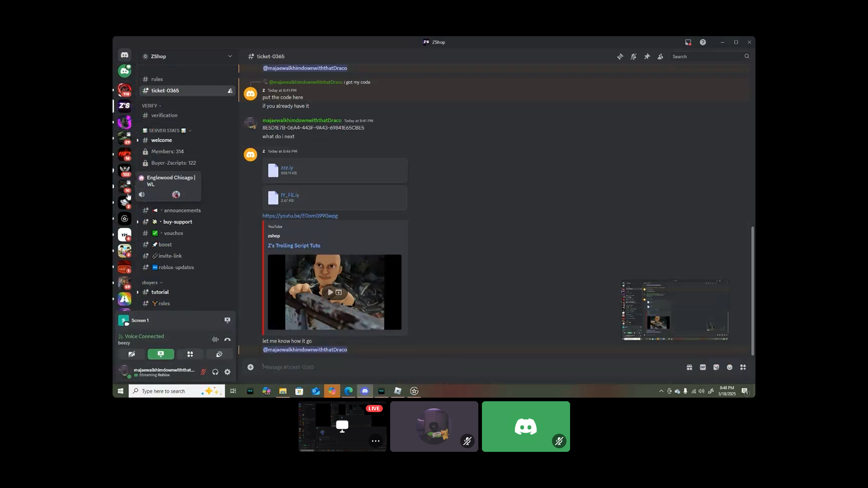
Task: Turn on camera in voice panel
Action: (132, 354)
